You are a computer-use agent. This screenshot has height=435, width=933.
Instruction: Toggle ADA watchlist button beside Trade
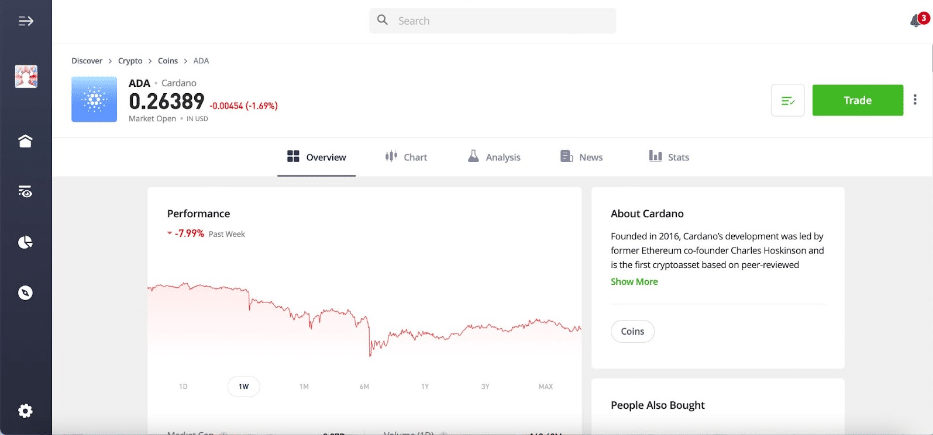[x=788, y=101]
